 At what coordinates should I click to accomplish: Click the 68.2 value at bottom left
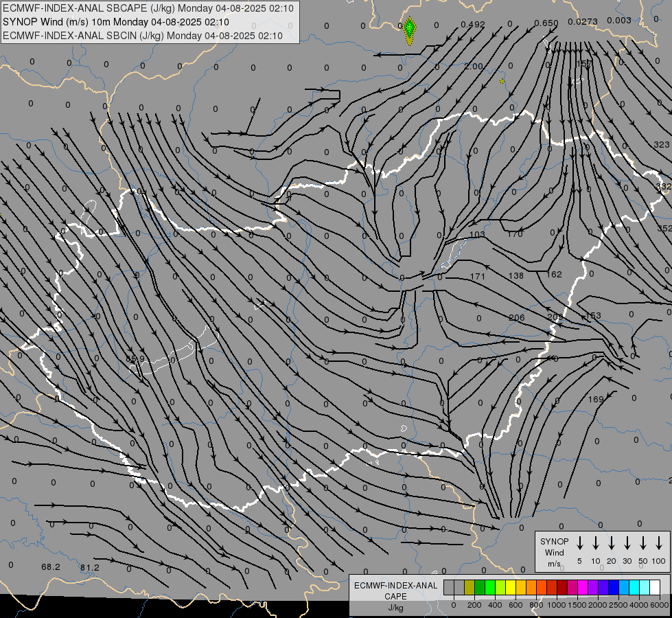pyautogui.click(x=51, y=567)
